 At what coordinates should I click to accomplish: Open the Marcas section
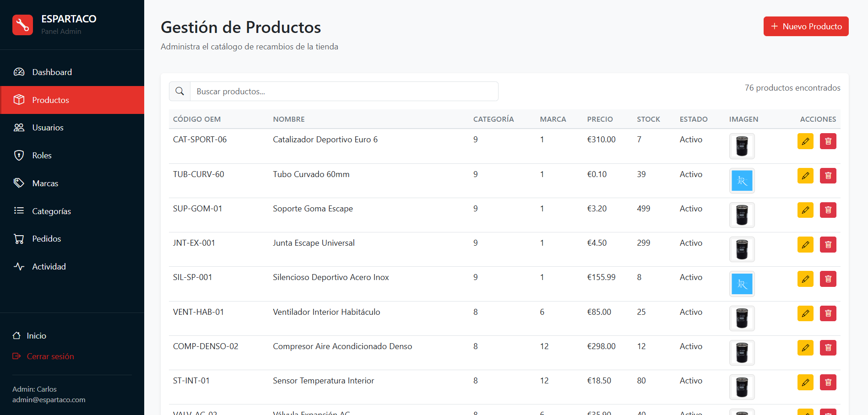tap(72, 183)
